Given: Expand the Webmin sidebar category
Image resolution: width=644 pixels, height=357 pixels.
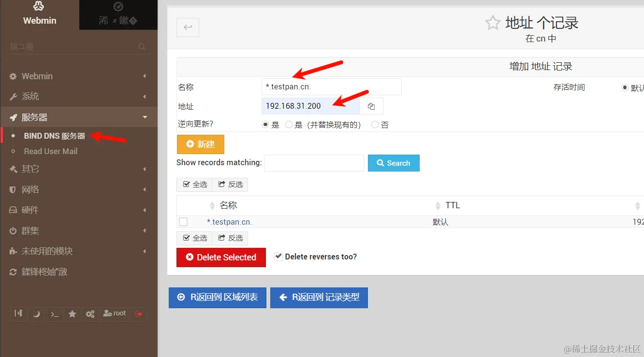Looking at the screenshot, I should pyautogui.click(x=79, y=76).
